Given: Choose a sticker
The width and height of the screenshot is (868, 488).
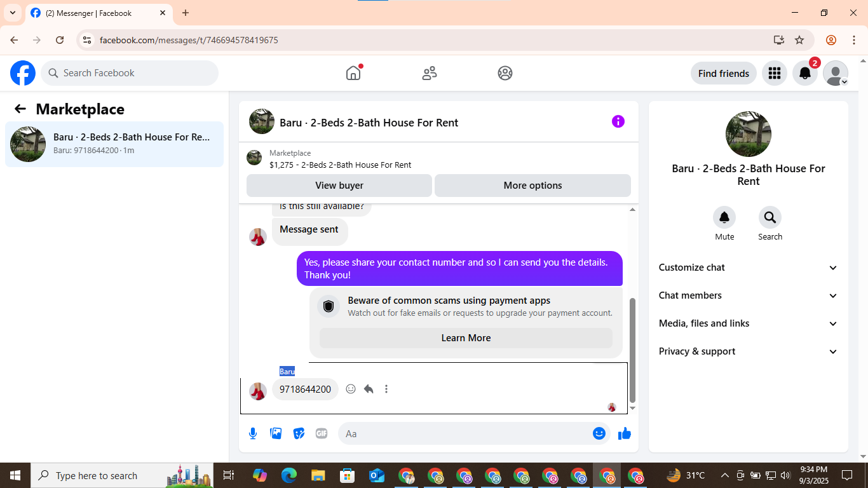Looking at the screenshot, I should [x=299, y=433].
